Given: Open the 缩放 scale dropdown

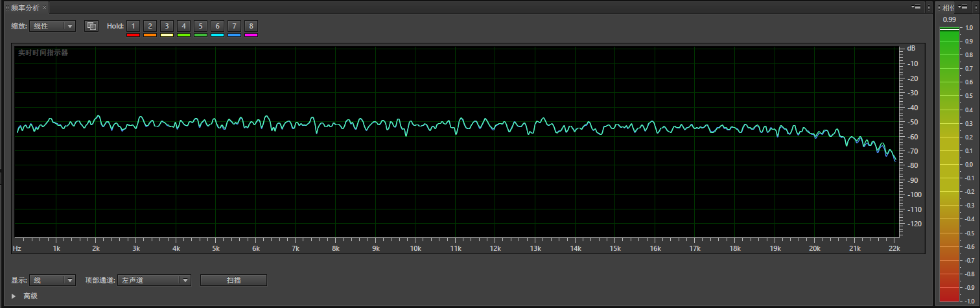Looking at the screenshot, I should (53, 26).
